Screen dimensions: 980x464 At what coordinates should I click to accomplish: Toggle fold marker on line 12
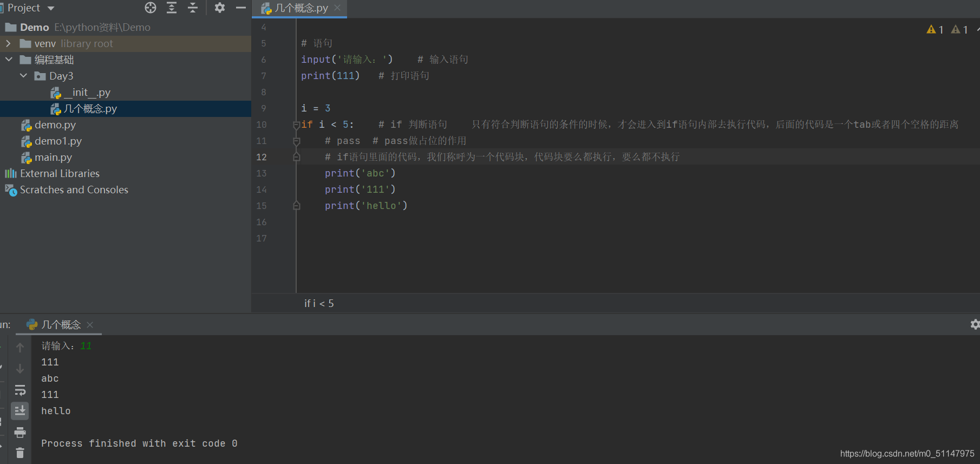pos(296,157)
